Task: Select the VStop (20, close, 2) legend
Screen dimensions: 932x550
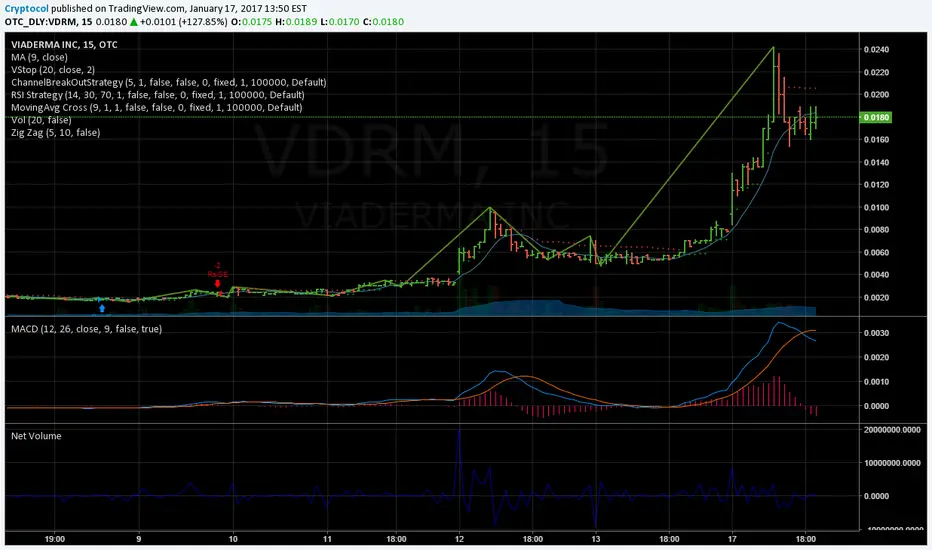Action: click(x=53, y=70)
